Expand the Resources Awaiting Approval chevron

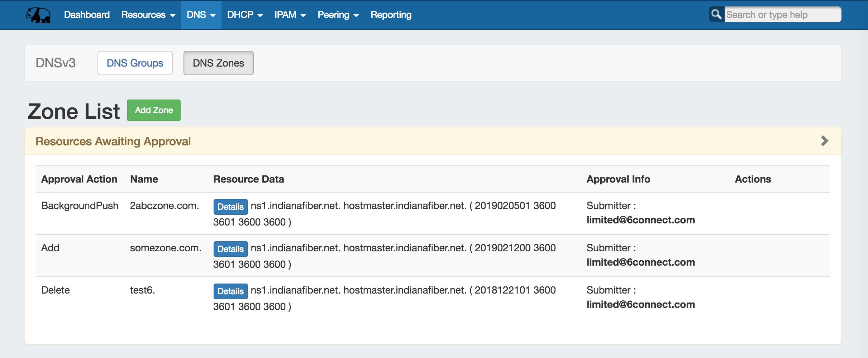coord(824,141)
